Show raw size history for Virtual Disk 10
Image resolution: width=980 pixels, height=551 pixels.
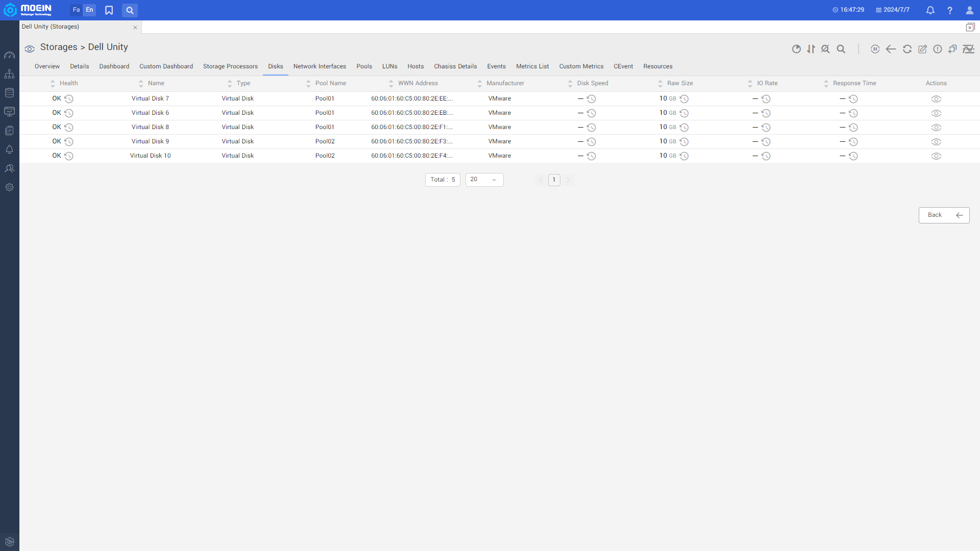[684, 156]
